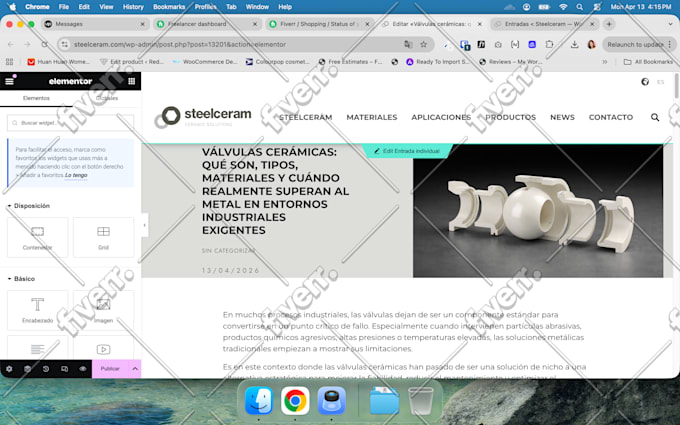Open the Elementor widgets grid icon

pyautogui.click(x=131, y=81)
